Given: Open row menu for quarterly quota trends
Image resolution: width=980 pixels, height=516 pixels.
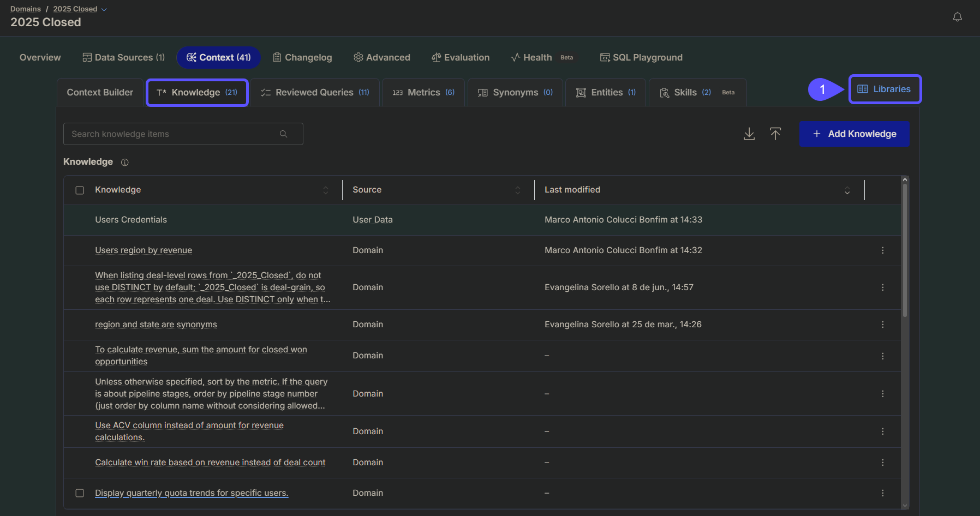Looking at the screenshot, I should point(882,493).
